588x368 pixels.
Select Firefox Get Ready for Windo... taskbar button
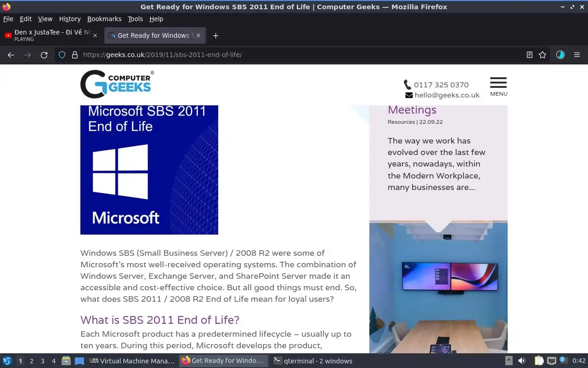coord(223,361)
